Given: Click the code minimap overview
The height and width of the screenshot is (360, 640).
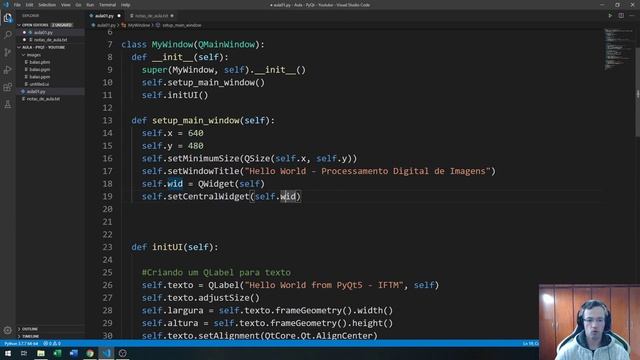Looking at the screenshot, I should pyautogui.click(x=618, y=49).
